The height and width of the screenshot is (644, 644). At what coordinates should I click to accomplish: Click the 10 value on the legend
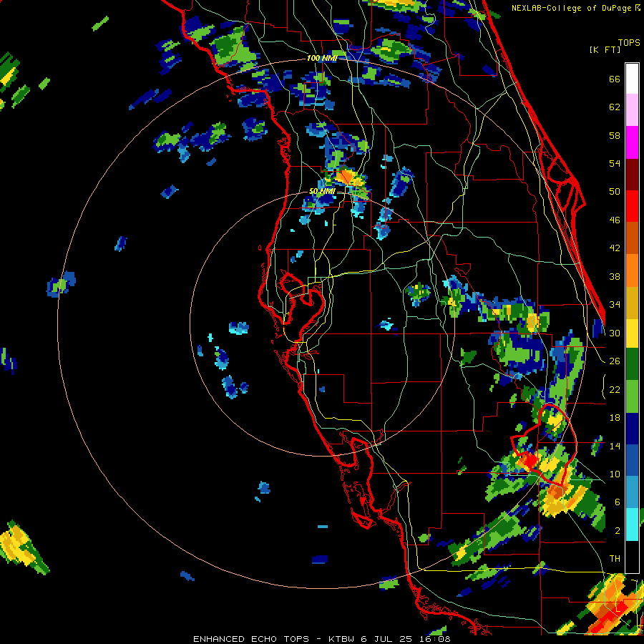(615, 474)
